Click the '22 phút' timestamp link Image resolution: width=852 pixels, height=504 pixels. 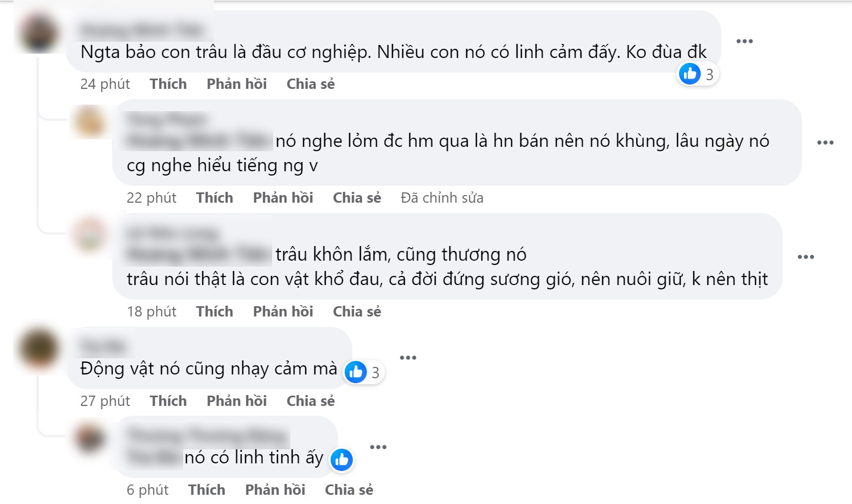(x=152, y=197)
